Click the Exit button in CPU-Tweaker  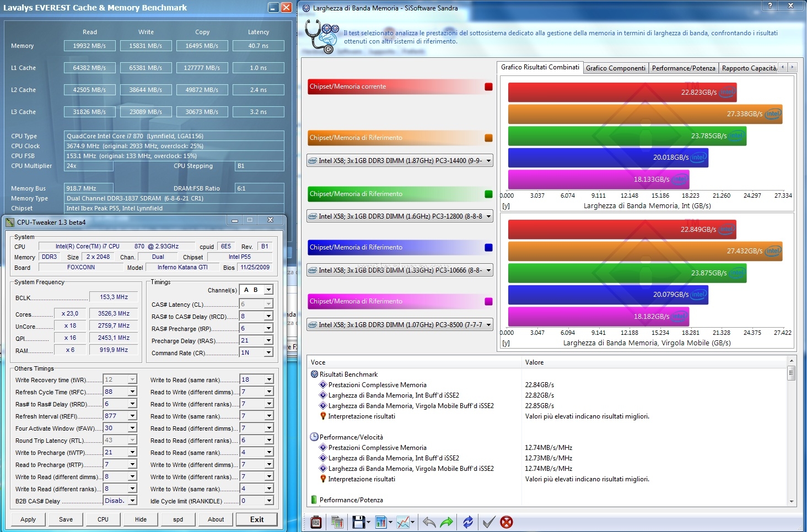pos(256,519)
